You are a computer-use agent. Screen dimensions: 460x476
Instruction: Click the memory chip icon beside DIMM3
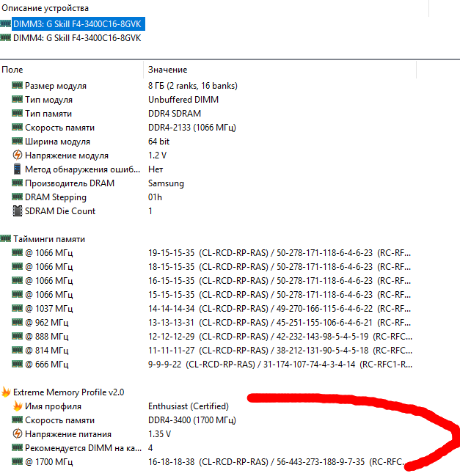coord(6,23)
